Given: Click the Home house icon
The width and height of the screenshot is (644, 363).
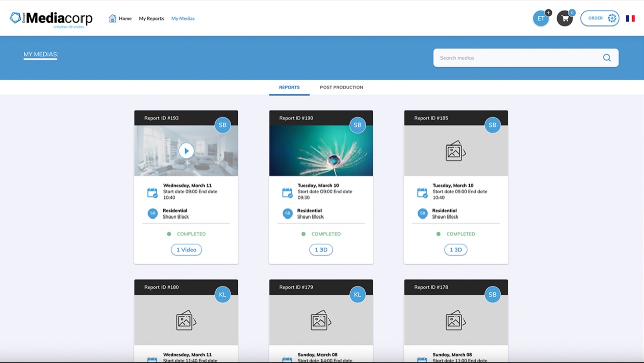Looking at the screenshot, I should (x=112, y=18).
